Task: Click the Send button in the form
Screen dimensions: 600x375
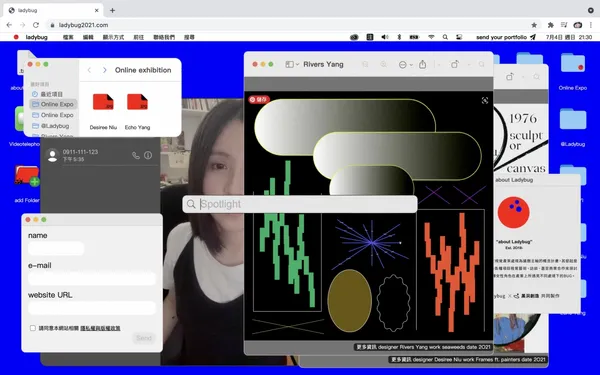Action: pos(144,338)
